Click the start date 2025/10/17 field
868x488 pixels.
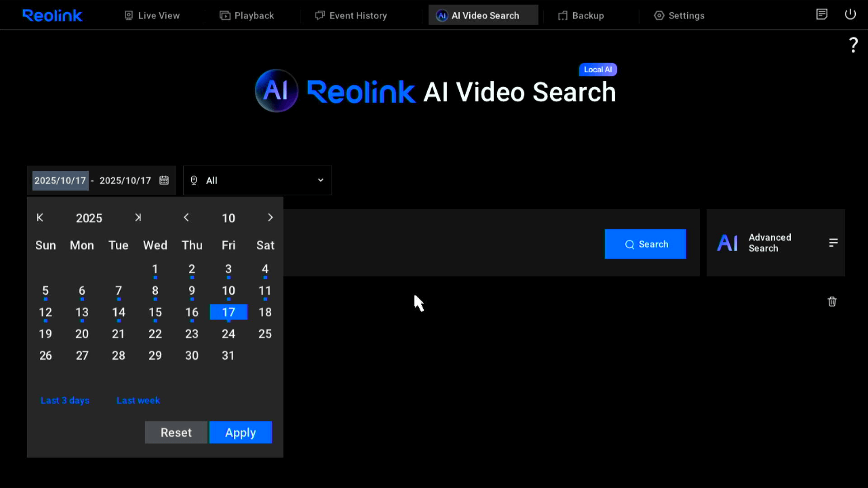(60, 180)
